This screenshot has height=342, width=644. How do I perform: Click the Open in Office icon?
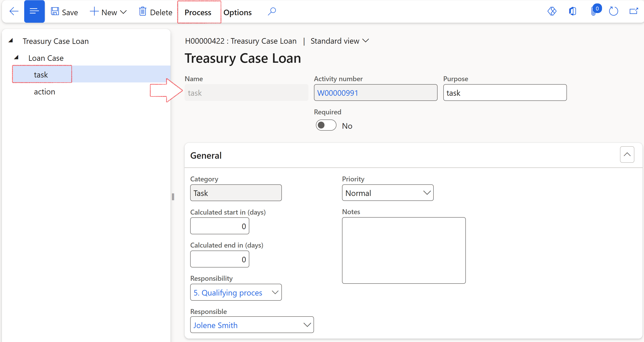(x=572, y=11)
